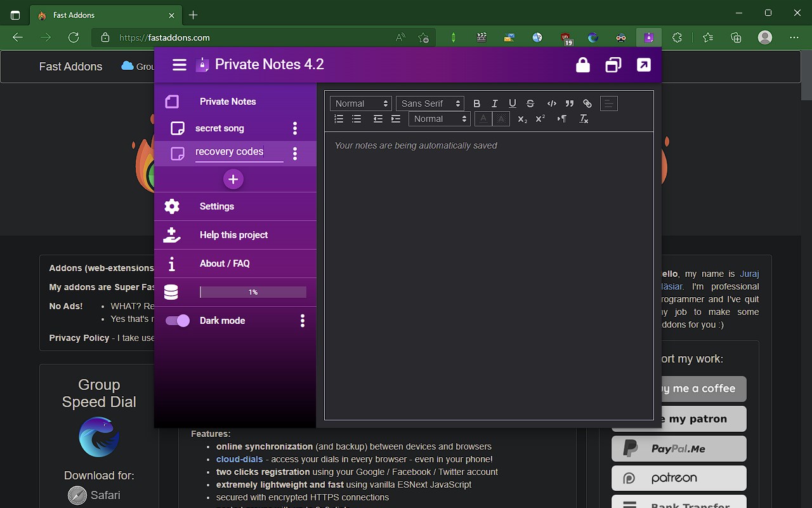
Task: Click inside the note editor text area
Action: [x=489, y=276]
